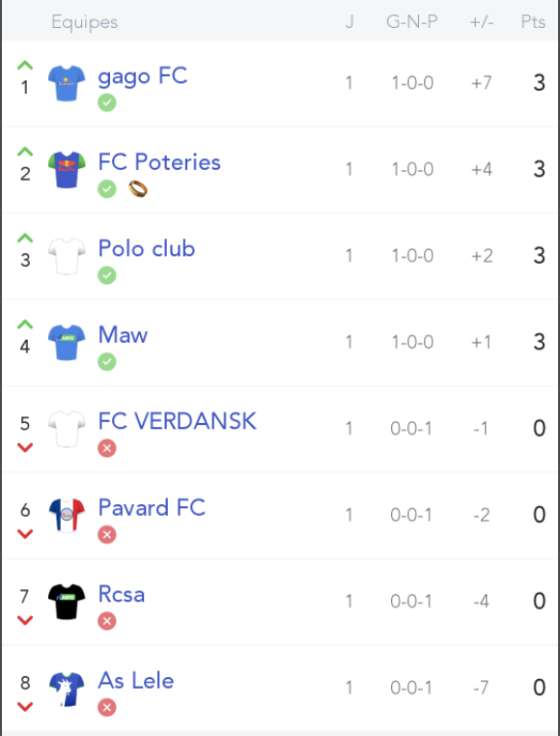Open the FC Poteries team link
560x736 pixels.
159,162
